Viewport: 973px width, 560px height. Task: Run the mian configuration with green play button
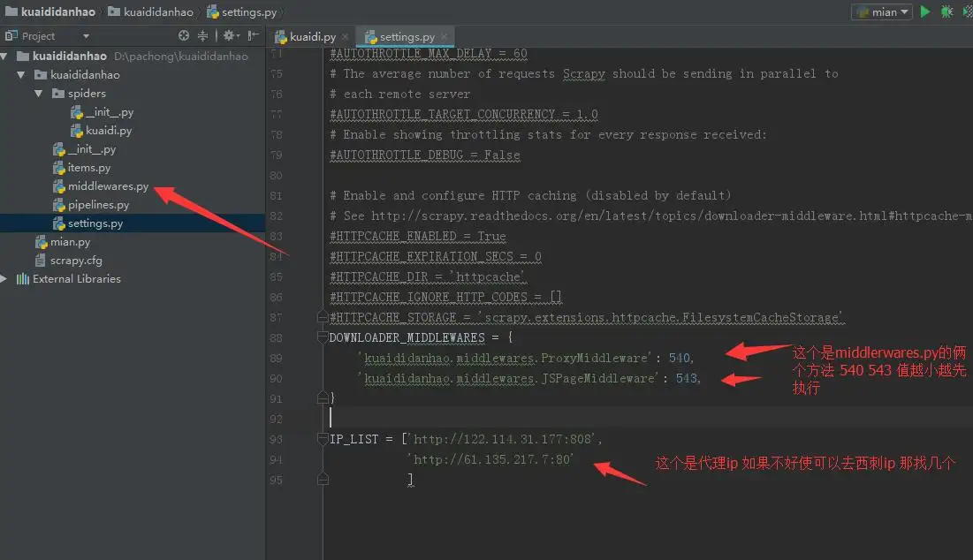pyautogui.click(x=925, y=11)
